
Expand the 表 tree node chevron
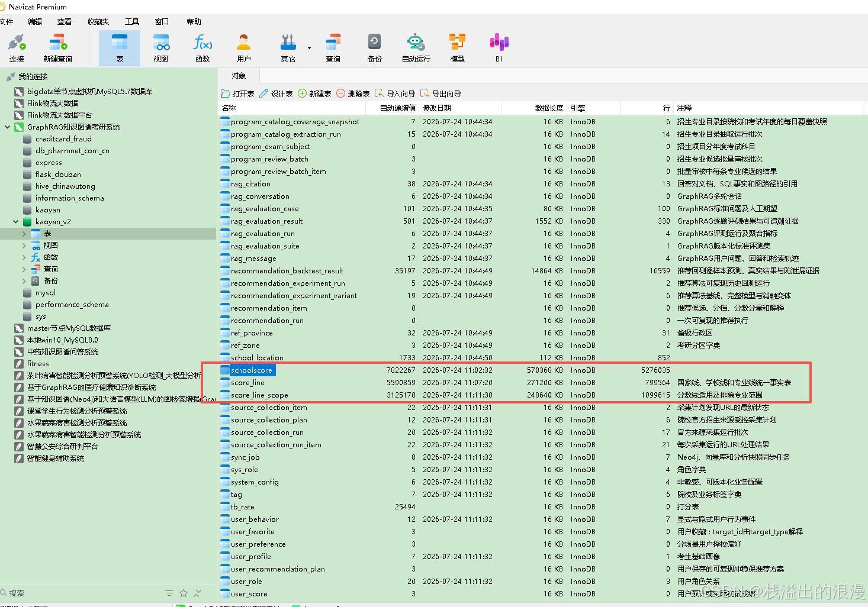24,234
